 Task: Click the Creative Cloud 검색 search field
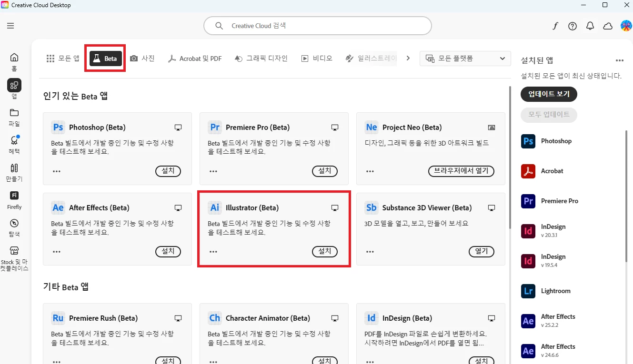click(318, 26)
